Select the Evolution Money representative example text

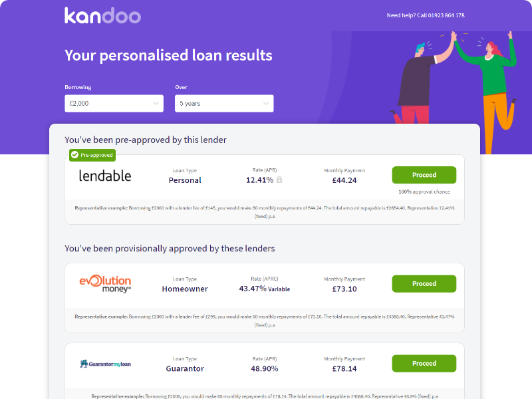[265, 321]
